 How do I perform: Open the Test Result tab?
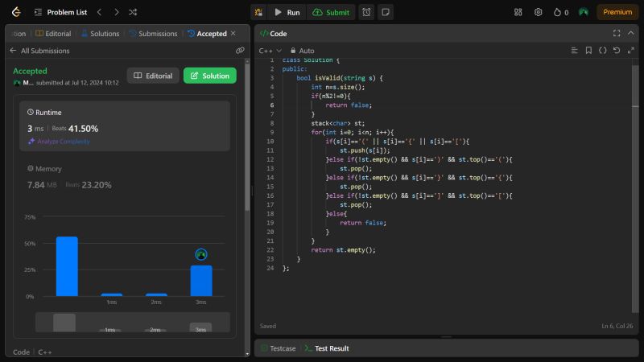pos(326,348)
